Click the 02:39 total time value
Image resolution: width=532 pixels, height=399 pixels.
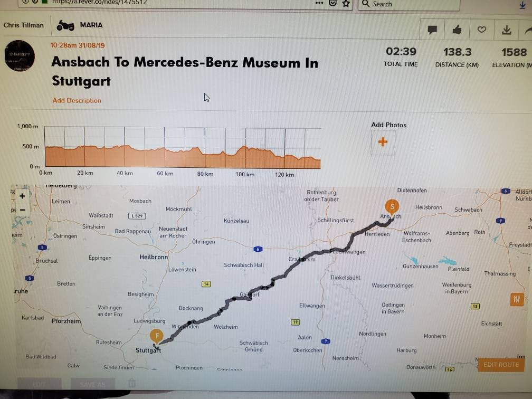pos(401,52)
